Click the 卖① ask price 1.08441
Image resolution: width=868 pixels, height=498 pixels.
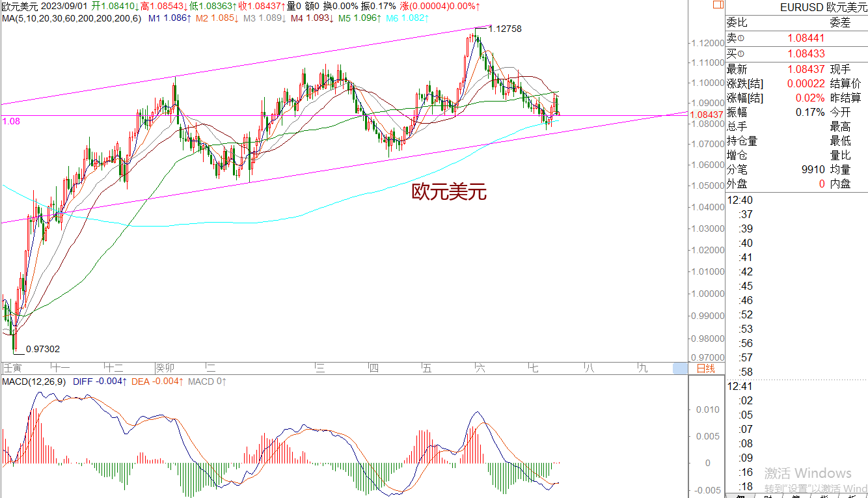tap(806, 38)
